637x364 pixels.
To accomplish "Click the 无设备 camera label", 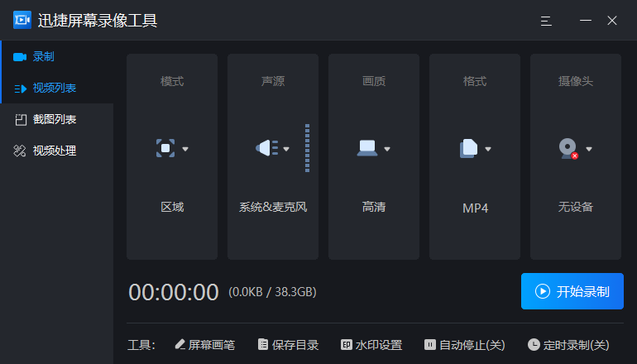I will point(576,207).
